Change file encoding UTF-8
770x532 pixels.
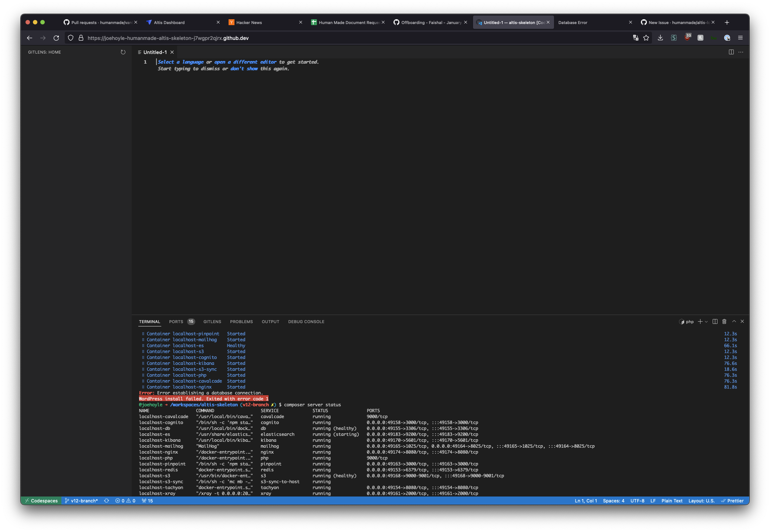click(x=637, y=501)
